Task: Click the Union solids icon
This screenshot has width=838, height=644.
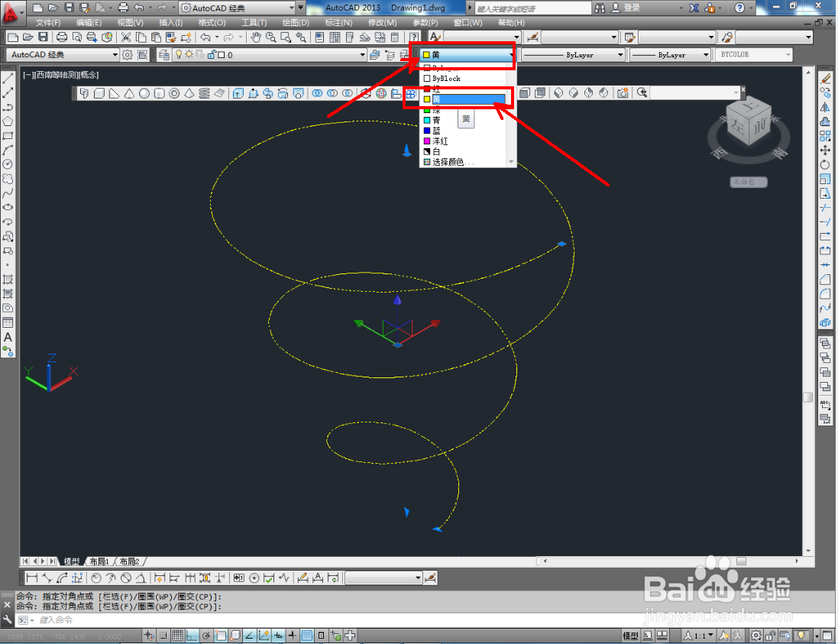Action: (318, 93)
